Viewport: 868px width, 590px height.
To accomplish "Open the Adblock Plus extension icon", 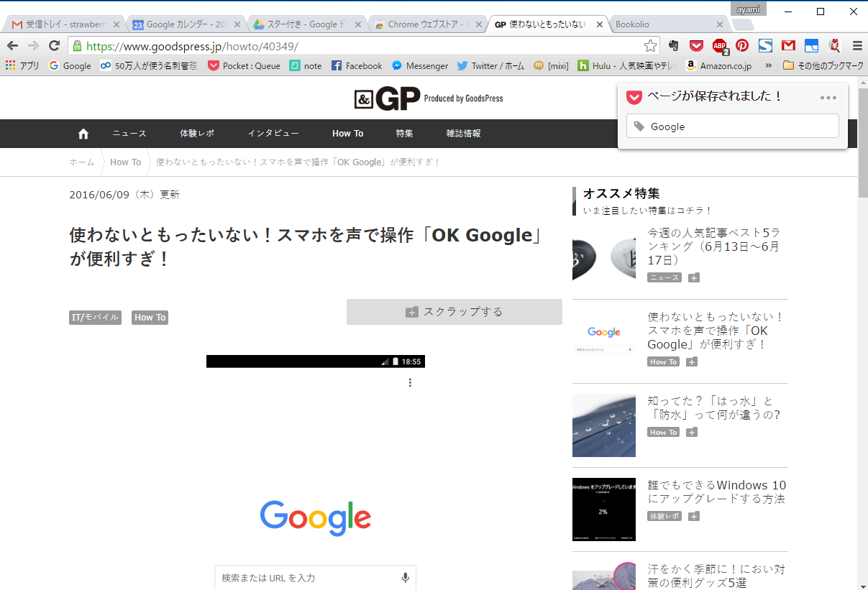I will [719, 46].
